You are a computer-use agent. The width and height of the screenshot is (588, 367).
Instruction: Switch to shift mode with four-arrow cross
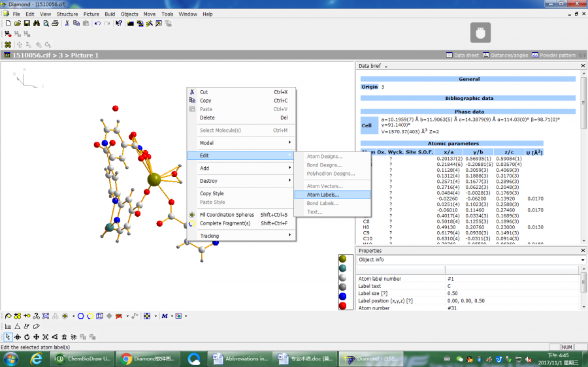tap(36, 337)
